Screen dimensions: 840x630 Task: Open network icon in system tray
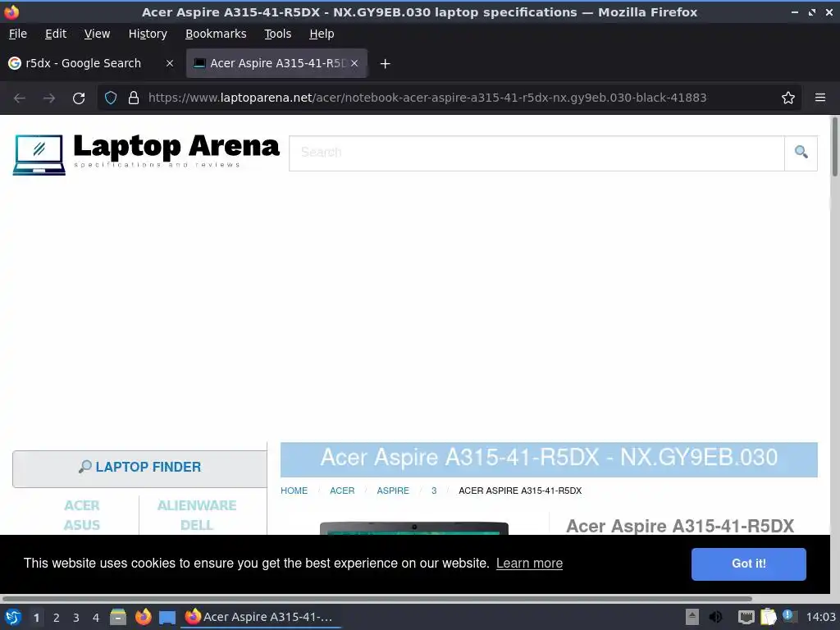(x=746, y=617)
